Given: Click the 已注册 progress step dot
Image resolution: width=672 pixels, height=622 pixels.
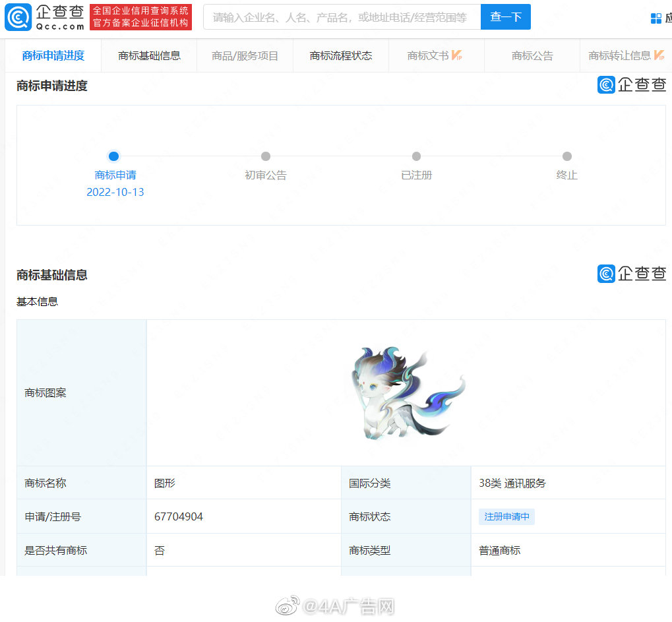Looking at the screenshot, I should (x=416, y=156).
